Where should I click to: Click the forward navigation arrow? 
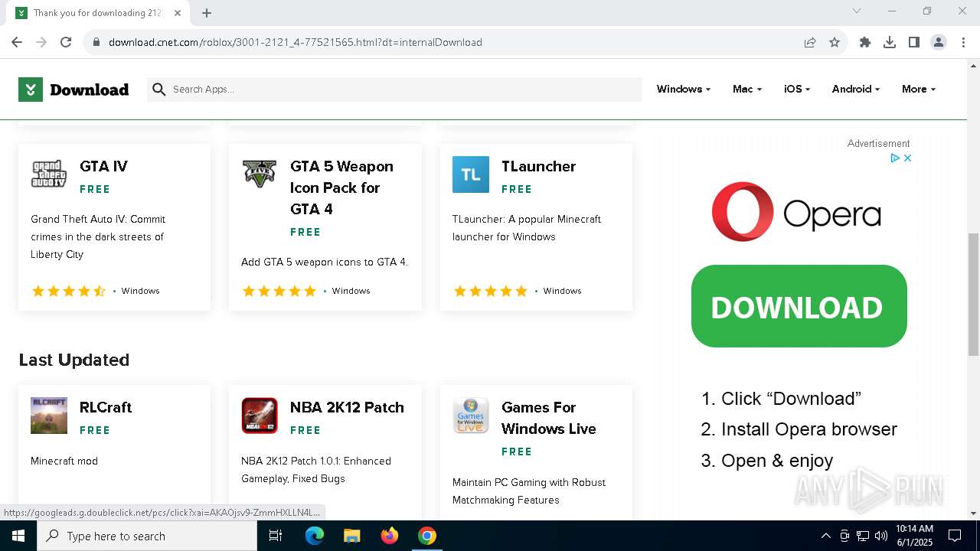click(x=41, y=42)
